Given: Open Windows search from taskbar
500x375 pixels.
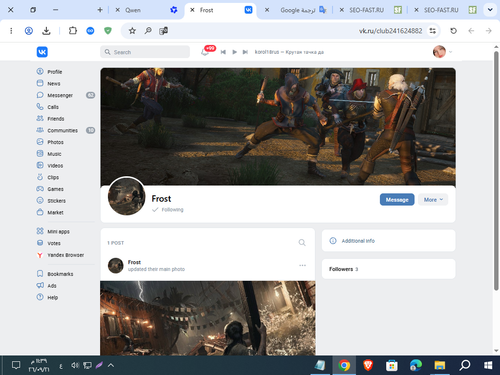Looking at the screenshot, I should [x=464, y=365].
